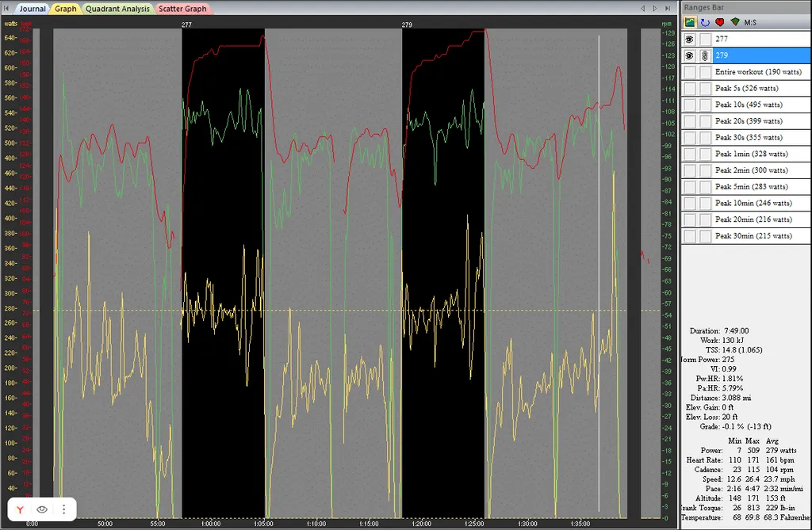Open the Scatter Graph tab
The height and width of the screenshot is (530, 812).
(182, 9)
